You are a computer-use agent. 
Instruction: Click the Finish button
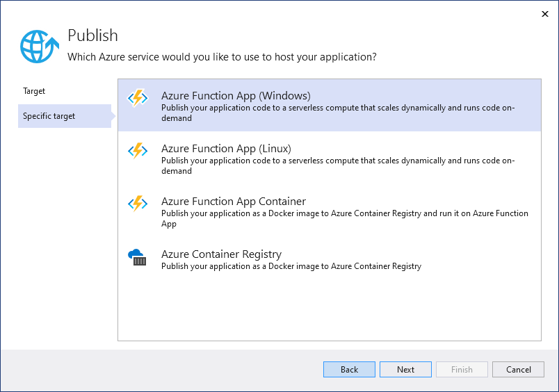pos(462,370)
